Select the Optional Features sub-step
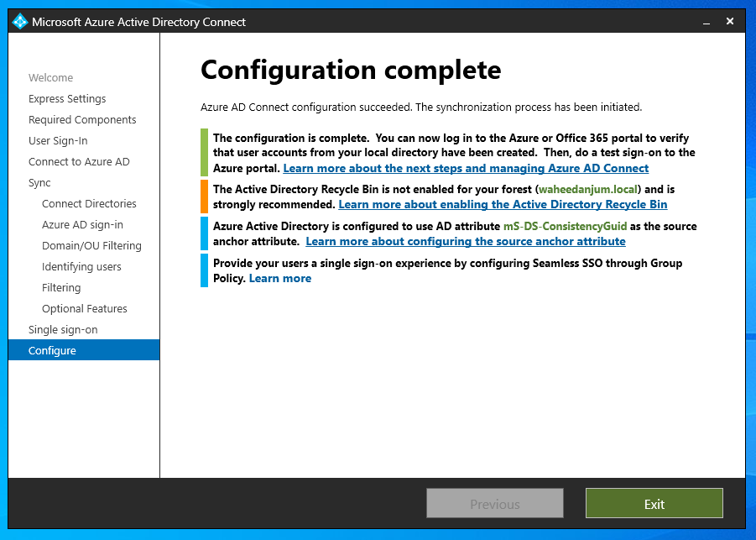Screen dimensions: 756x540 [x=85, y=309]
